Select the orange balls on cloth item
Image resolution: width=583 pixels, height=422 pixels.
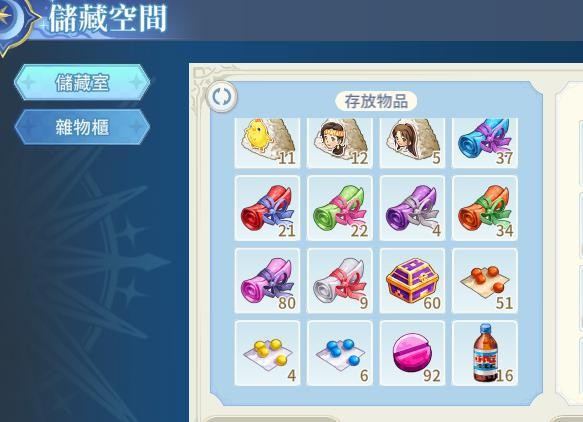(x=485, y=281)
